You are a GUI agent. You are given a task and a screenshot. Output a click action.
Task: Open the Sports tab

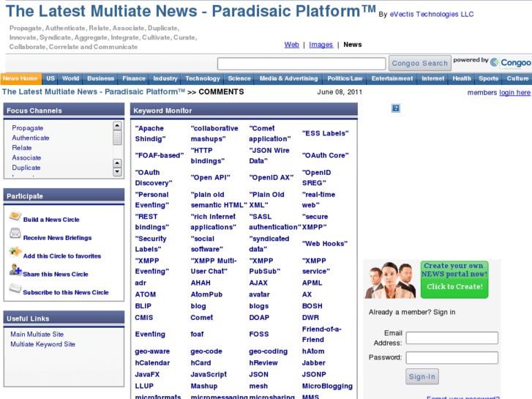click(489, 78)
